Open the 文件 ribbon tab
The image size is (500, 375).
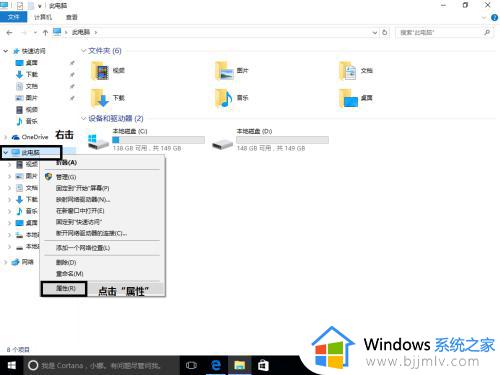click(x=13, y=17)
